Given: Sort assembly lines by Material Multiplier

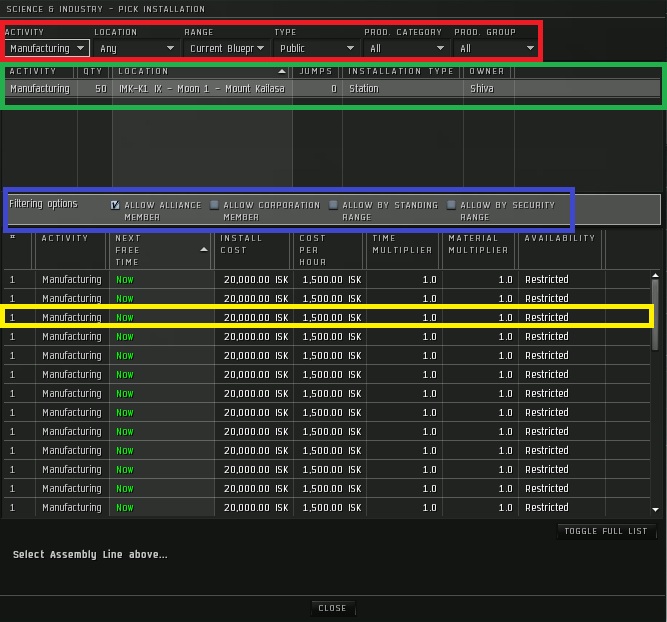Looking at the screenshot, I should click(x=480, y=250).
